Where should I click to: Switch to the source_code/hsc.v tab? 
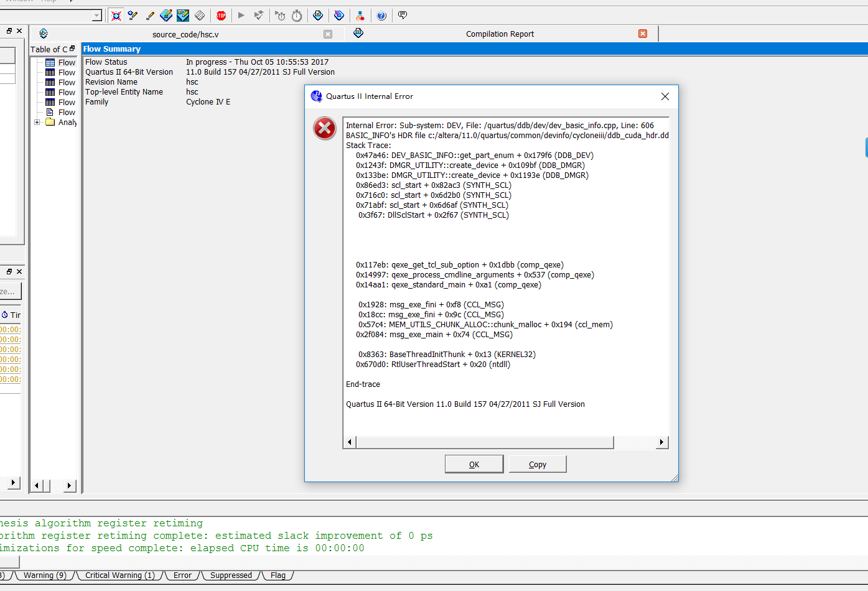pyautogui.click(x=185, y=34)
